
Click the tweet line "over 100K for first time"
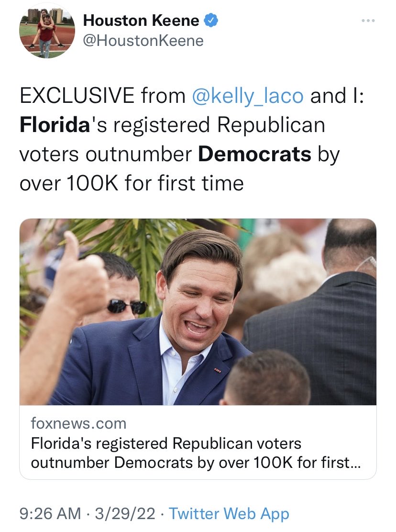tap(132, 183)
